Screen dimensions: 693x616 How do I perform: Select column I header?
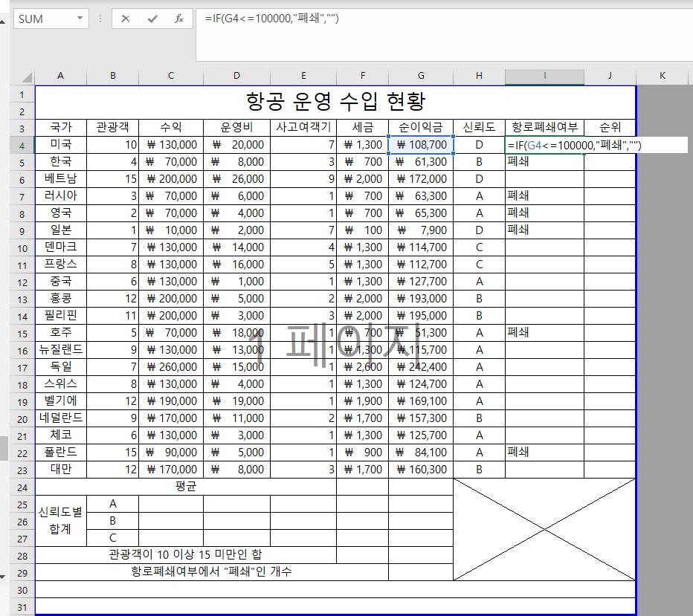tap(544, 76)
